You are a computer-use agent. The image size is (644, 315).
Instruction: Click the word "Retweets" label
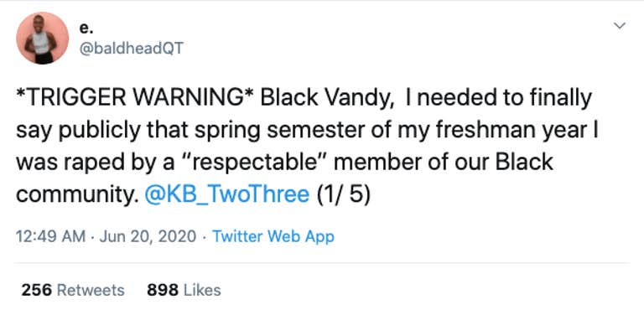(x=91, y=291)
